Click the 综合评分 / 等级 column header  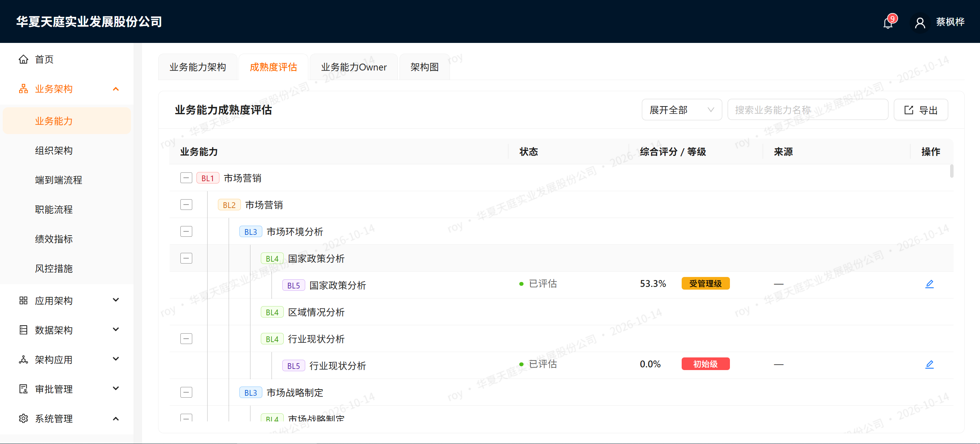coord(673,152)
